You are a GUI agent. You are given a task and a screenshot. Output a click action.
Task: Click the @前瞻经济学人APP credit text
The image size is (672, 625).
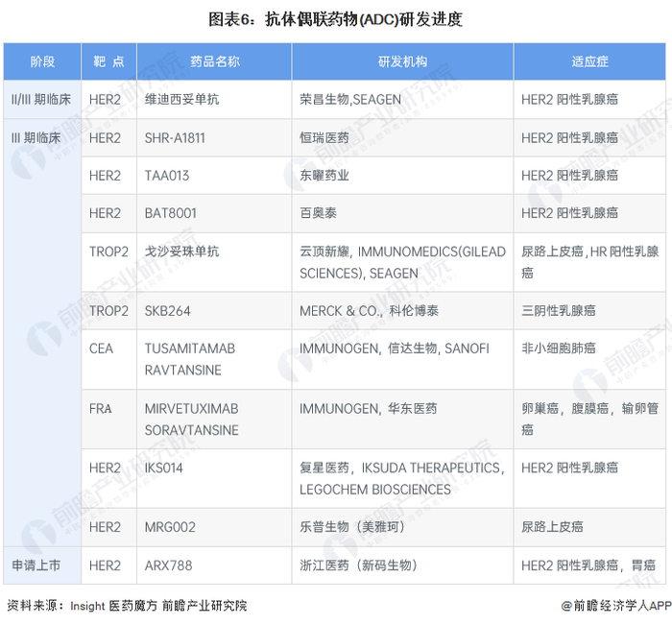click(616, 606)
